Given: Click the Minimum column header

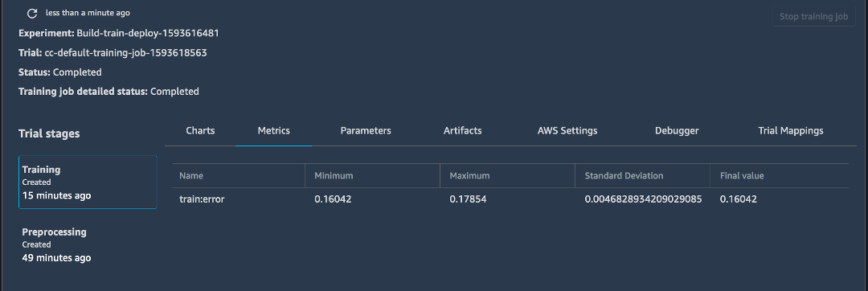Looking at the screenshot, I should pos(334,176).
